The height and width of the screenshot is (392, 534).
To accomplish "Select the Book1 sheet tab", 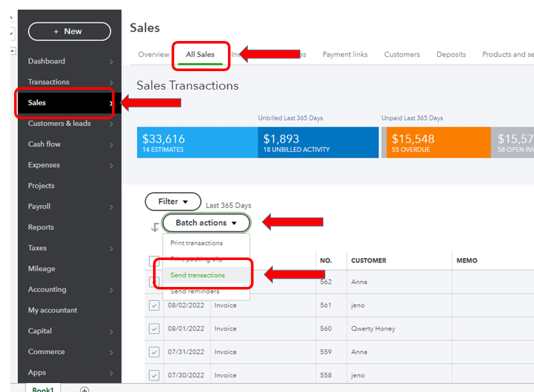I will coord(44,388).
